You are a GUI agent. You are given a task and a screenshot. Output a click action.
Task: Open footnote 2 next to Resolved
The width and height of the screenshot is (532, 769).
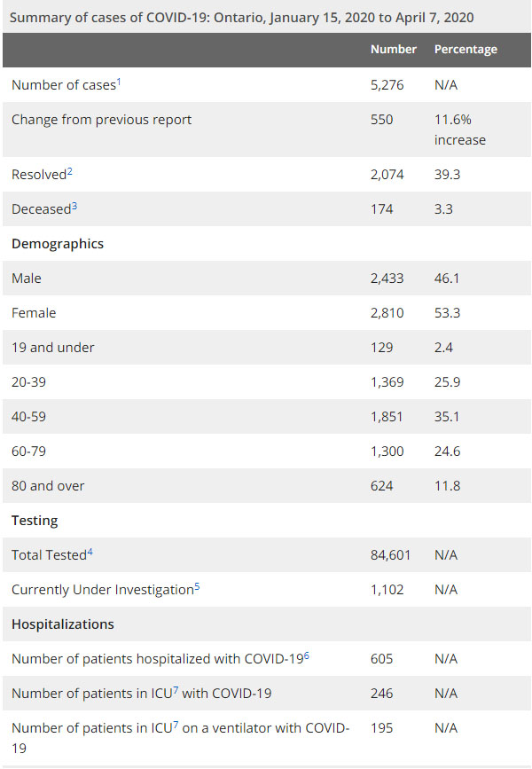click(69, 170)
